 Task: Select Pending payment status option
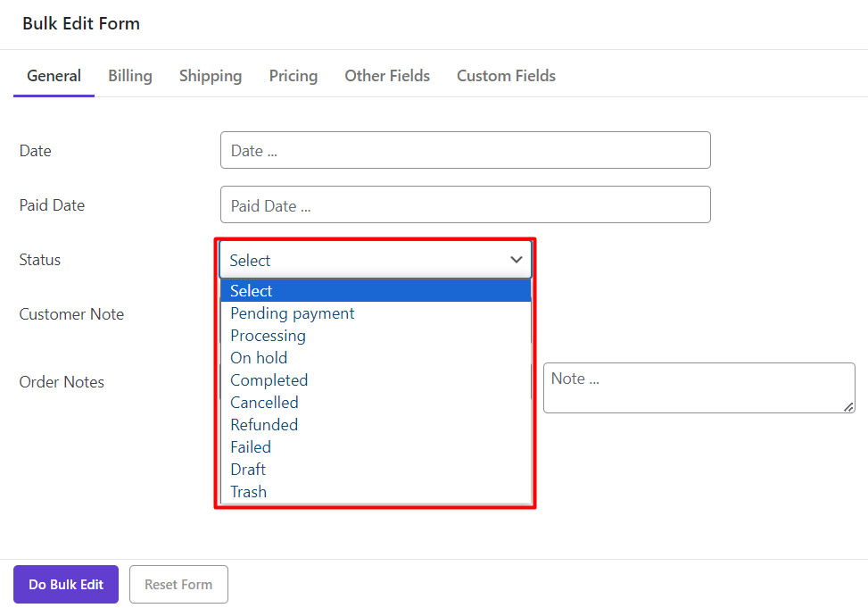(x=293, y=313)
